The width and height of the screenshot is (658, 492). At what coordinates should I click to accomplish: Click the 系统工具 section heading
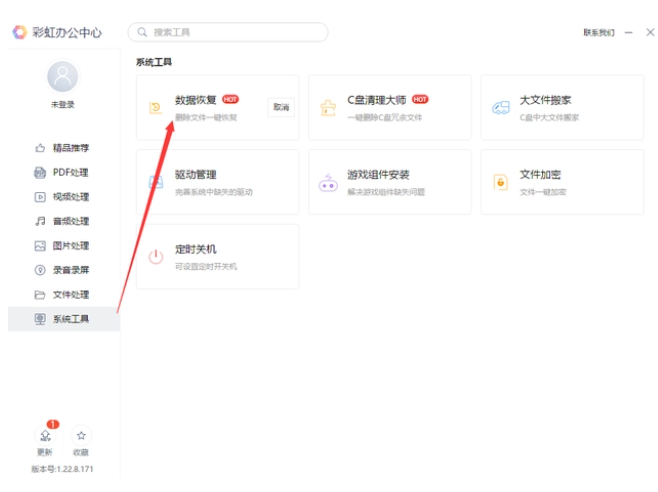(x=154, y=62)
